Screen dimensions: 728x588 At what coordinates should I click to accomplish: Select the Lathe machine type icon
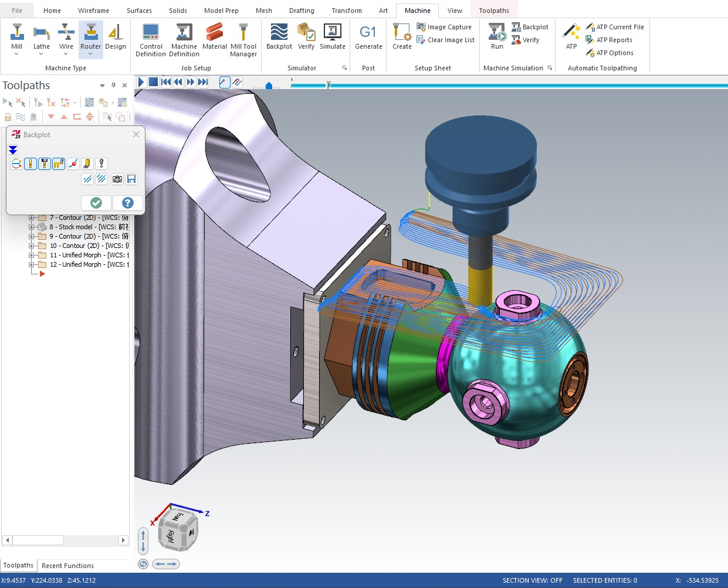[x=42, y=35]
